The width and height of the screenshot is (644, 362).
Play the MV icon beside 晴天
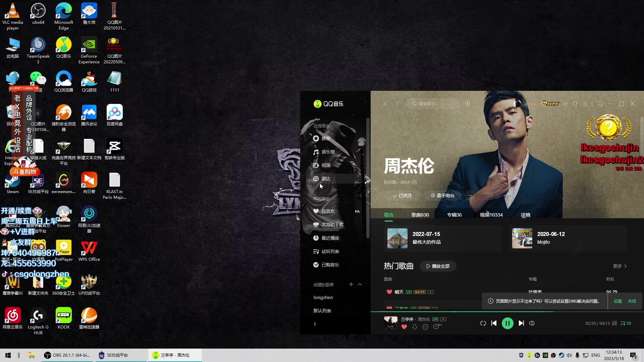(x=430, y=292)
